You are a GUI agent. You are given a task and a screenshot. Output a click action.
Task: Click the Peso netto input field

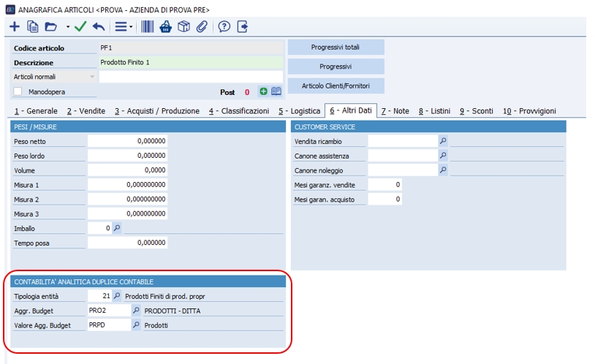click(x=127, y=141)
